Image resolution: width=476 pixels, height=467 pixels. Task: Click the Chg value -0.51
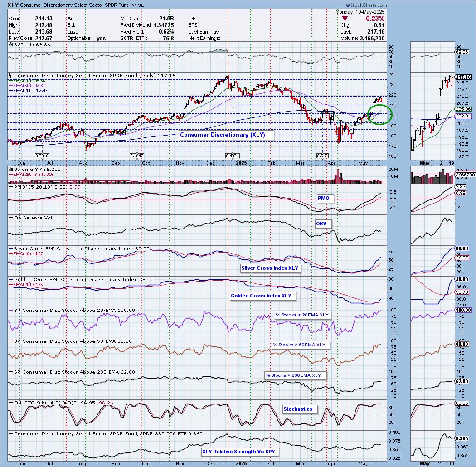pos(378,25)
